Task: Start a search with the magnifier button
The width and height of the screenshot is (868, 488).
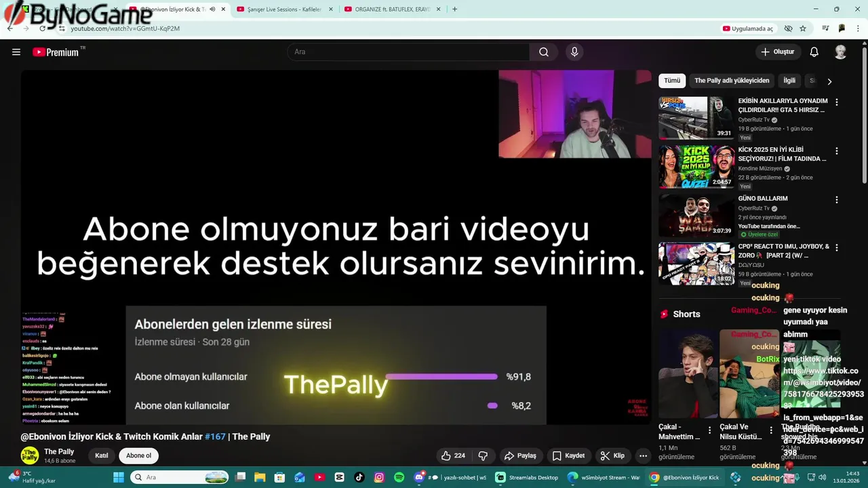Action: 544,52
